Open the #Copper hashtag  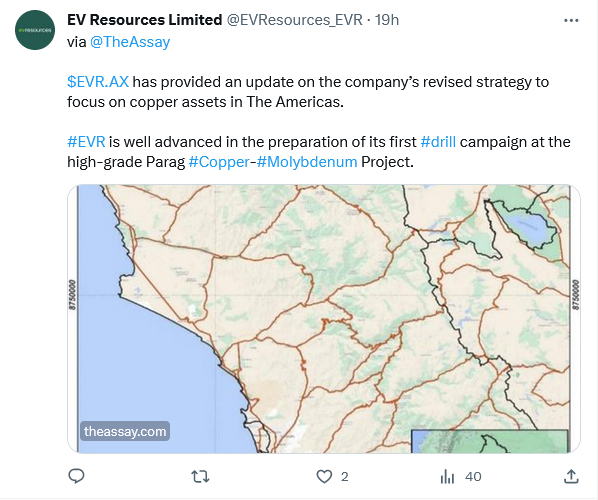coord(219,162)
